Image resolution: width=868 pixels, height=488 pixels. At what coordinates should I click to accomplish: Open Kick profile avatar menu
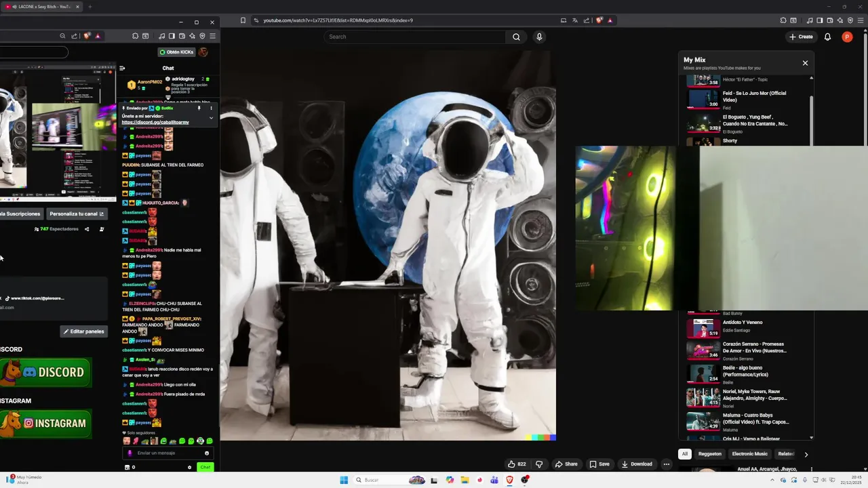pos(203,52)
